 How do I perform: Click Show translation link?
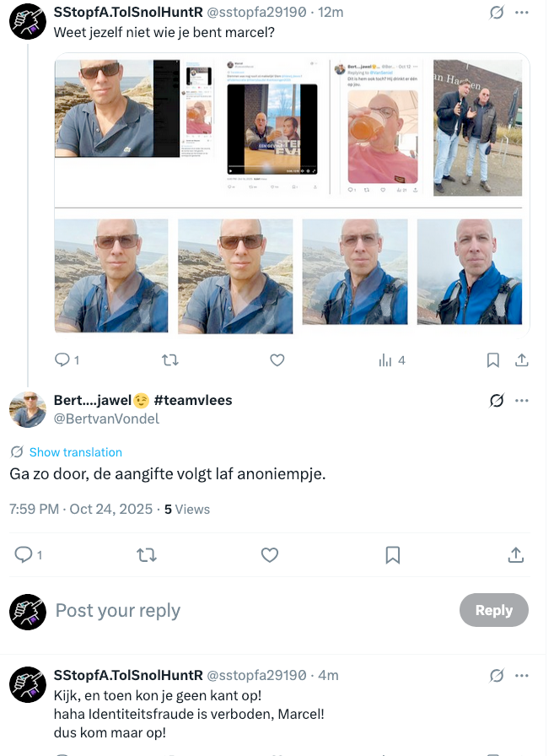[75, 452]
